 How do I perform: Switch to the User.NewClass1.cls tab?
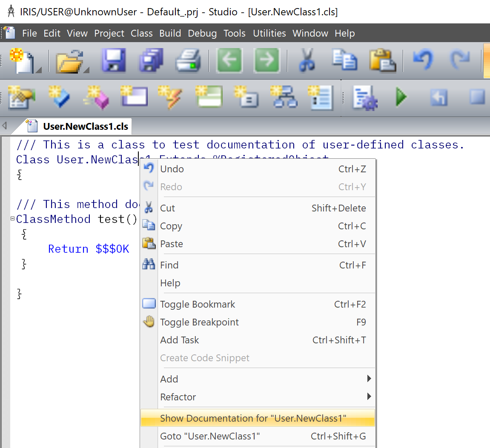pyautogui.click(x=85, y=126)
